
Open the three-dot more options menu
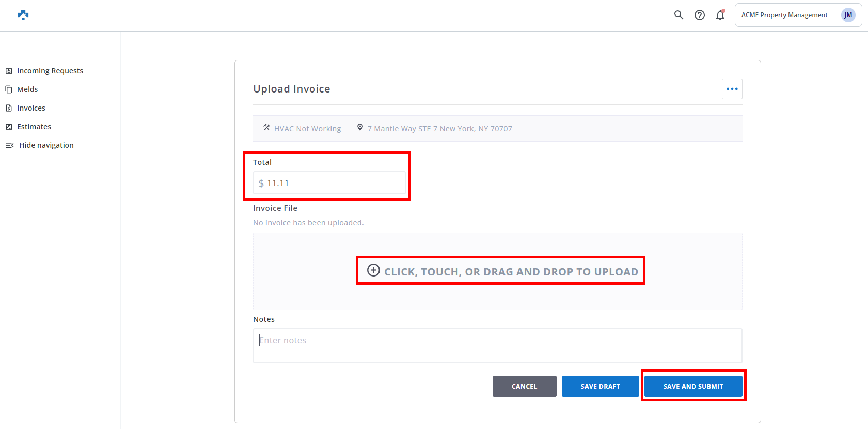(x=732, y=89)
